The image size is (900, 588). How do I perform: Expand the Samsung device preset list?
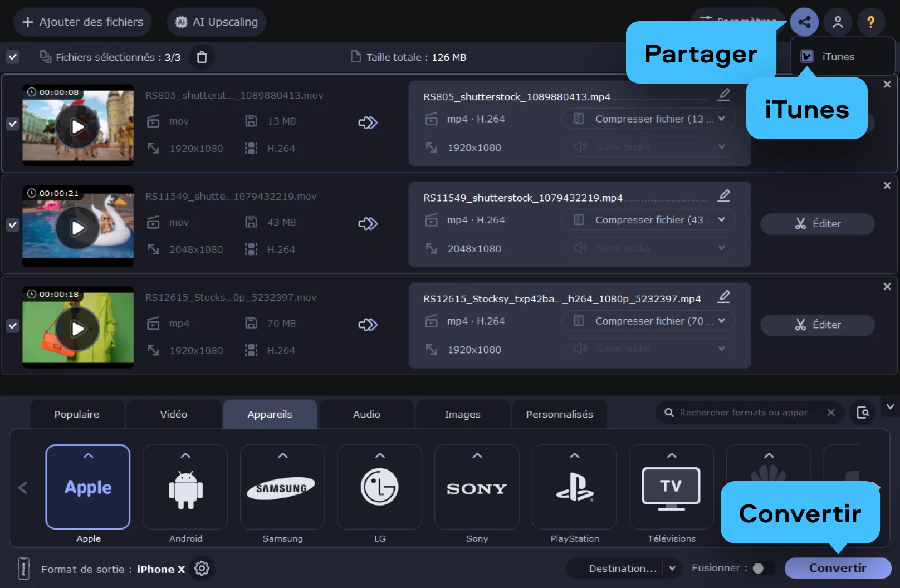coord(282,456)
